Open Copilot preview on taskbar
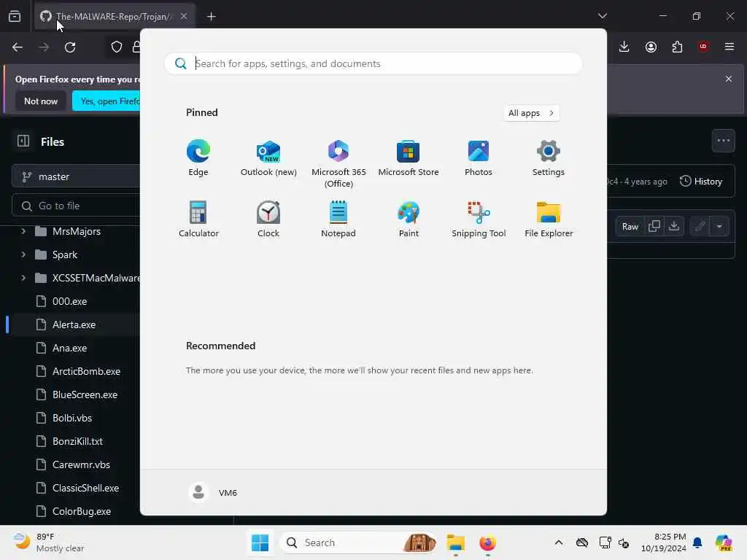Viewport: 747px width, 560px height. (x=723, y=542)
